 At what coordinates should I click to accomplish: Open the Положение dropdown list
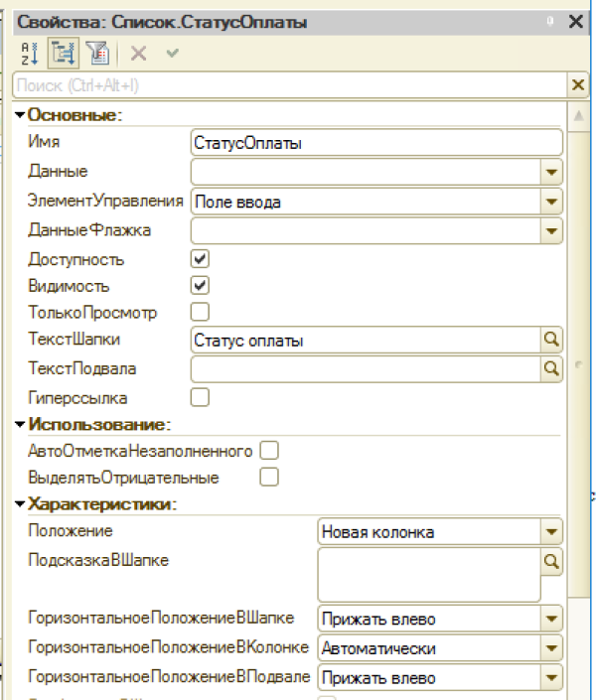click(x=552, y=532)
